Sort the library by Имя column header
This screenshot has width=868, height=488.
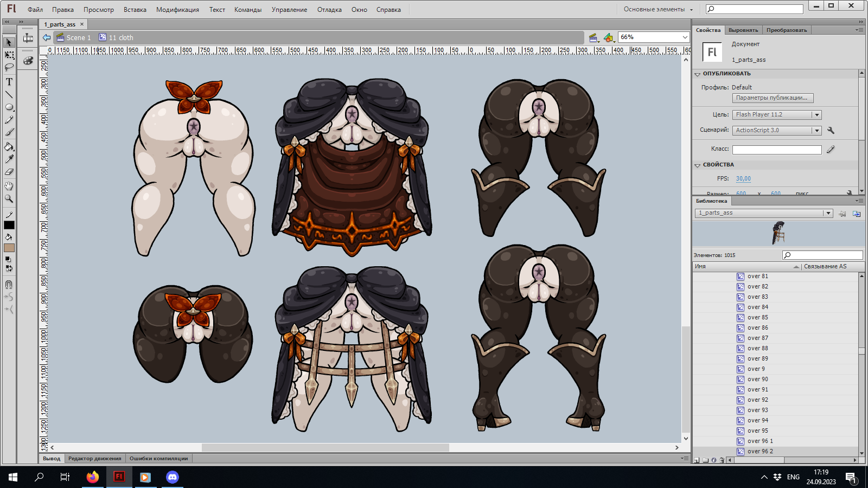(x=747, y=267)
